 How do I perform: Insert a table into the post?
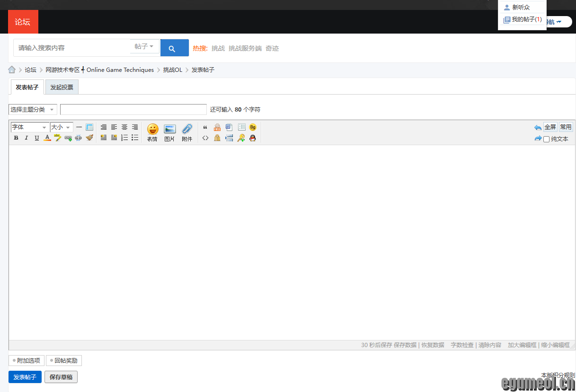89,127
